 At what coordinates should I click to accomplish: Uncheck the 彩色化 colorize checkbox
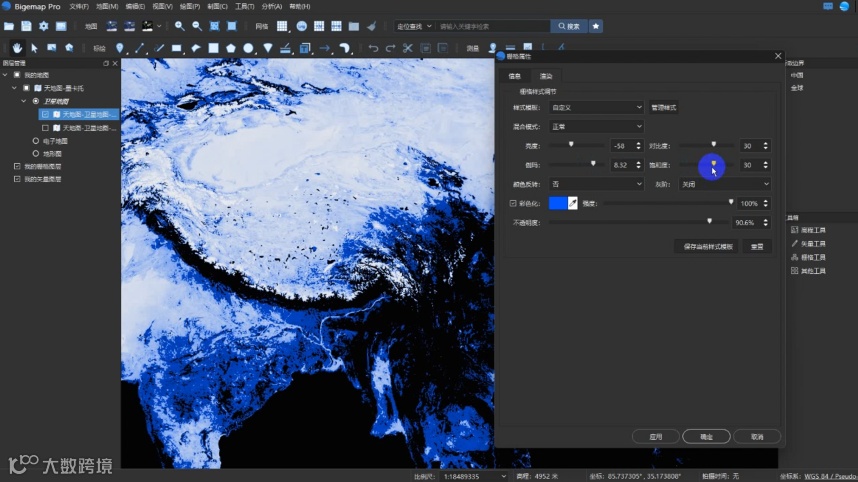[513, 203]
